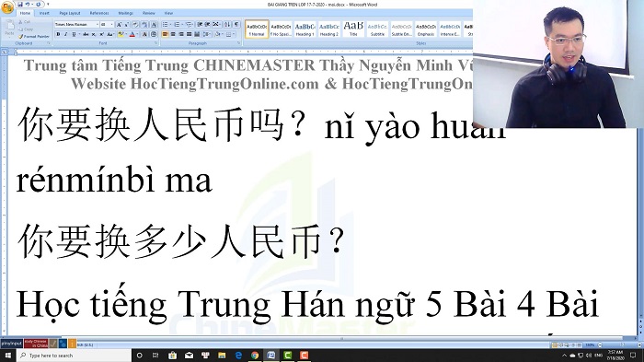
Task: Open font color dropdown arrow
Action: click(x=137, y=35)
